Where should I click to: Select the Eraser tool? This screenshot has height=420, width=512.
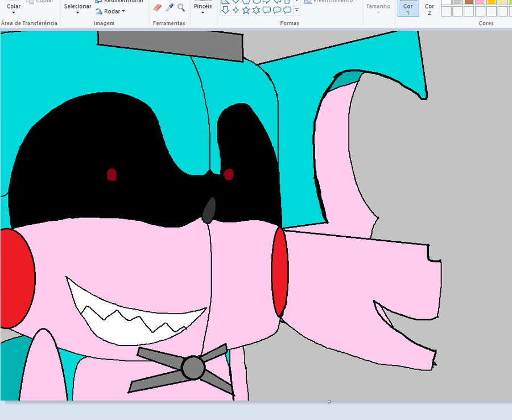[x=158, y=7]
